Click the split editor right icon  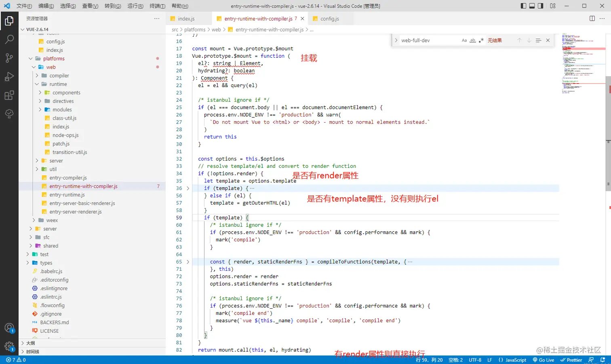[592, 19]
